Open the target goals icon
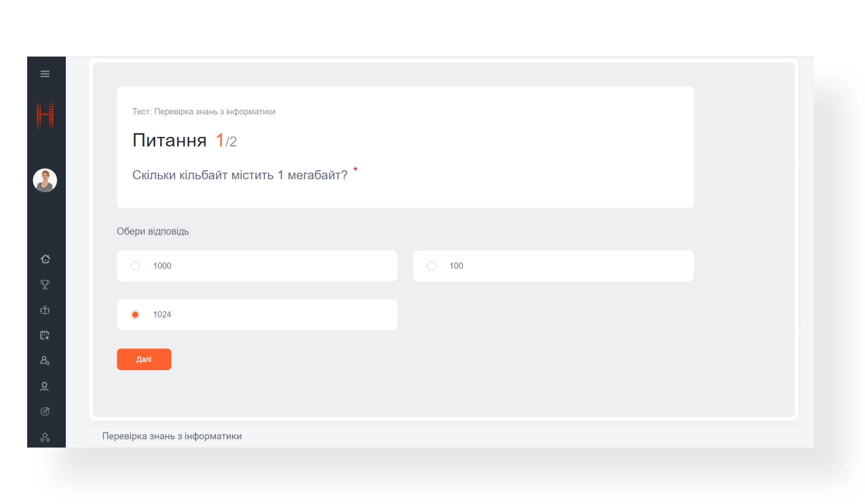865x504 pixels. [45, 411]
